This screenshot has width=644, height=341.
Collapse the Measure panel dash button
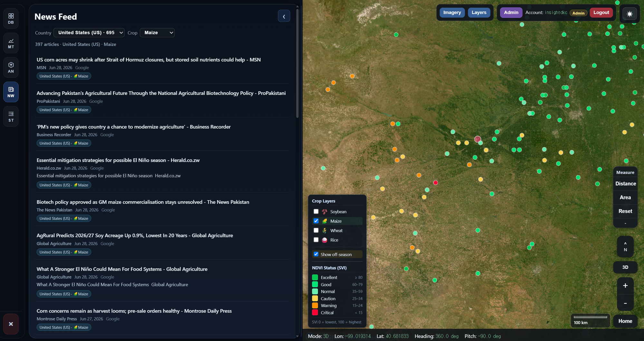pyautogui.click(x=625, y=223)
